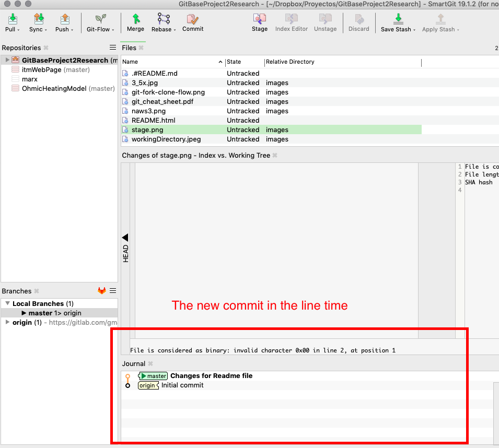
Task: Click the Stage toolbar icon
Action: pyautogui.click(x=259, y=20)
